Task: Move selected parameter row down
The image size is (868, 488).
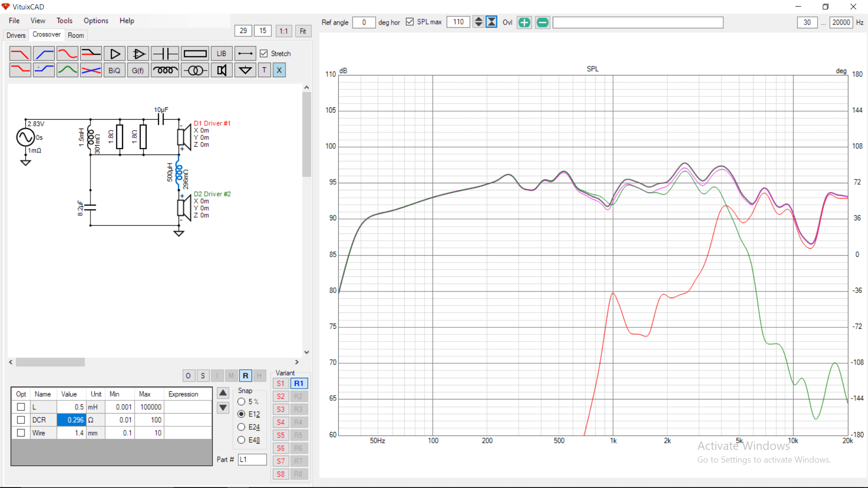Action: point(223,407)
